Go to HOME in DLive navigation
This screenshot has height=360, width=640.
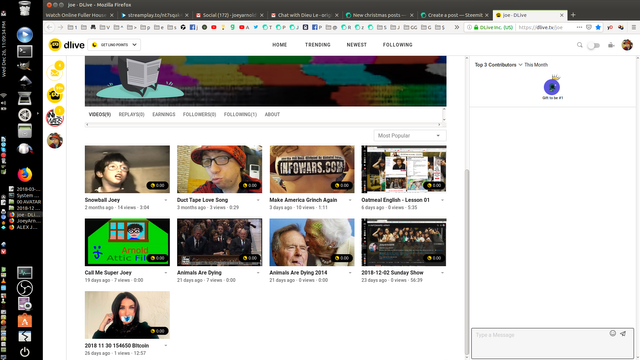(x=280, y=45)
